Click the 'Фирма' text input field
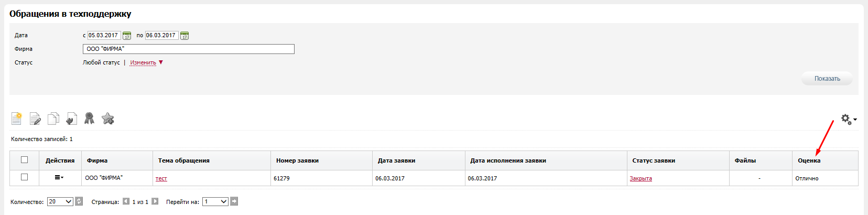868x215 pixels. point(189,49)
